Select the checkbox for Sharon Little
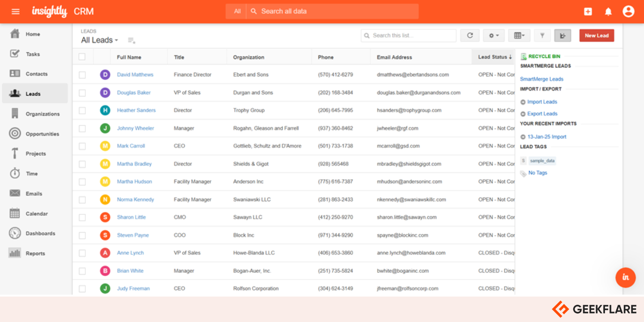The image size is (644, 322). coord(82,217)
